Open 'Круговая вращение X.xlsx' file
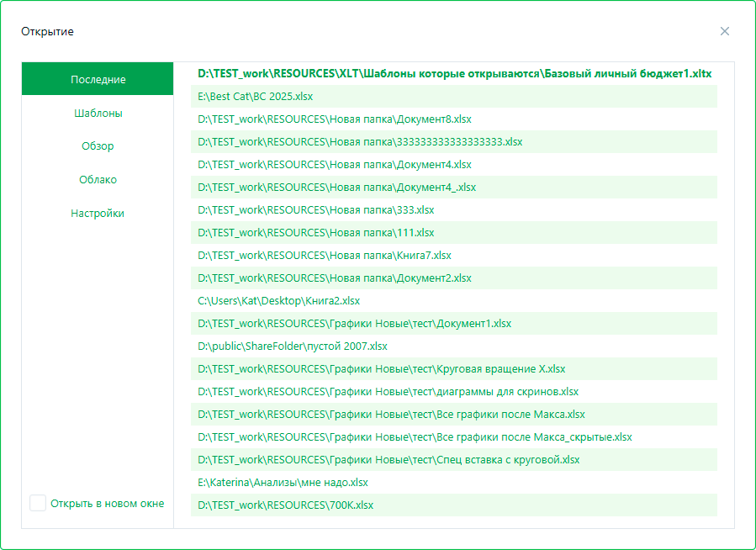This screenshot has width=756, height=550. (382, 369)
